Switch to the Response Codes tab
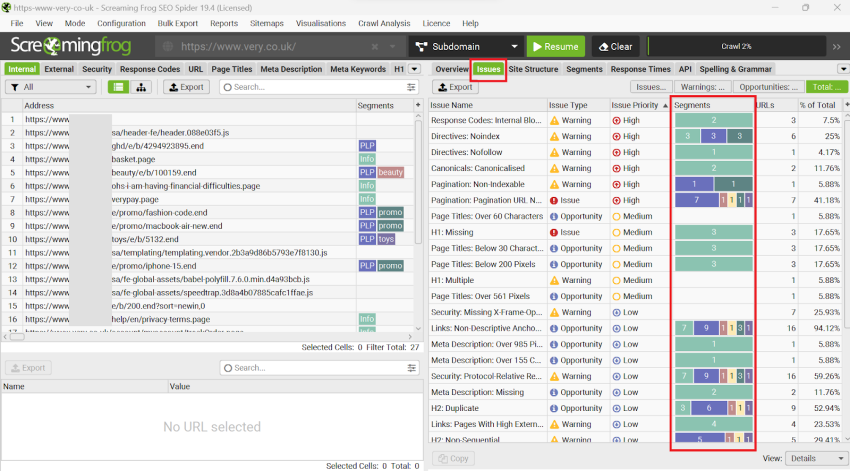Screen dimensions: 850x471 coord(150,69)
